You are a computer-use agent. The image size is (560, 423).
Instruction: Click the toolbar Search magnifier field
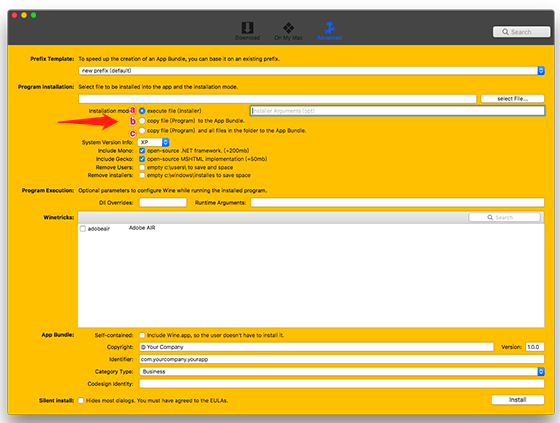[521, 32]
